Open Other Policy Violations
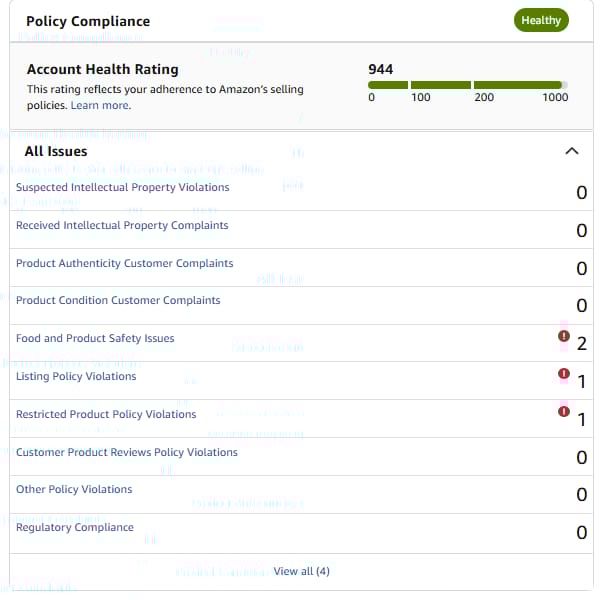Viewport: 600px width, 600px height. click(74, 489)
